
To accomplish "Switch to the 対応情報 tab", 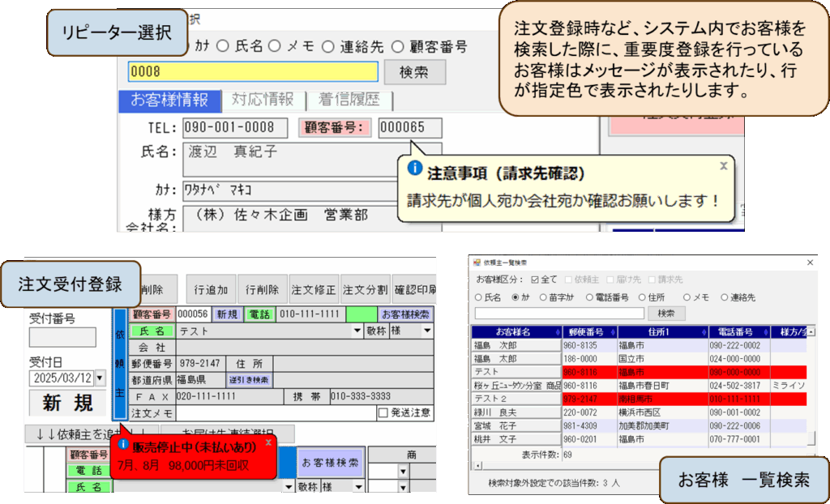I will tap(262, 100).
